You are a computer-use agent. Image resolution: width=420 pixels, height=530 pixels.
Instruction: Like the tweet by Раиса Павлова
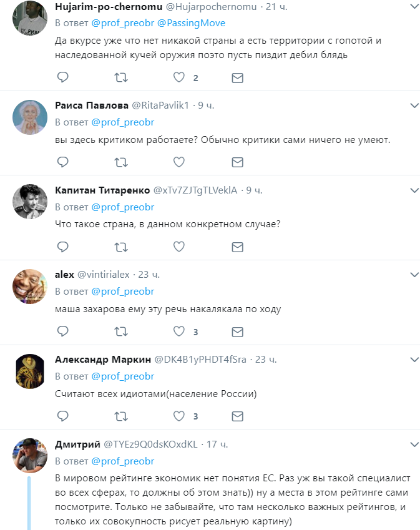click(x=178, y=162)
